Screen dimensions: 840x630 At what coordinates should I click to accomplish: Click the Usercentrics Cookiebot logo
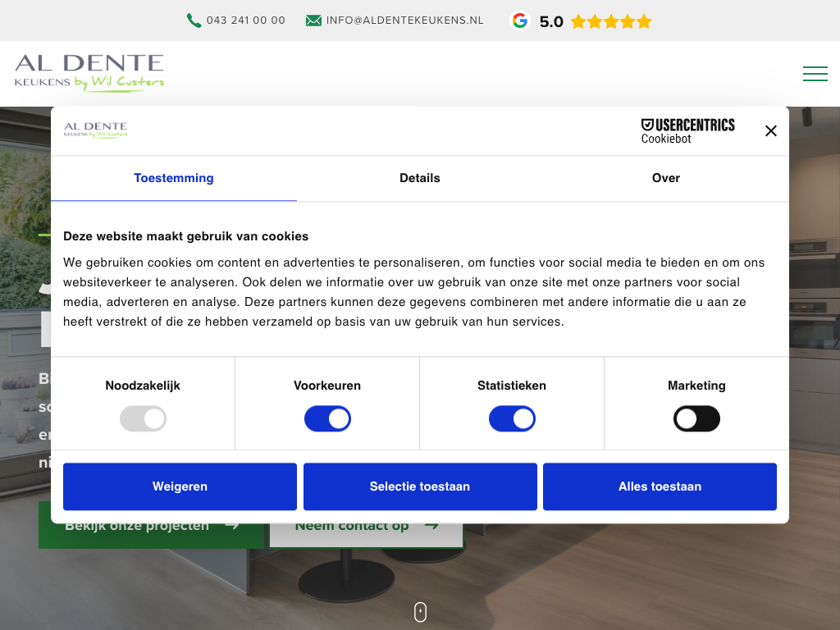[x=687, y=130]
